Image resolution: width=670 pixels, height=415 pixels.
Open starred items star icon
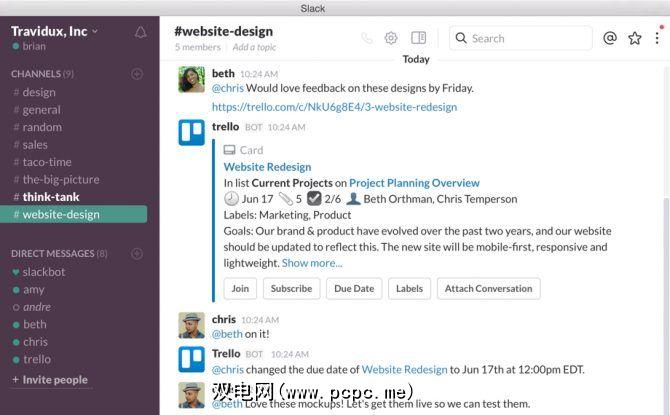[635, 38]
